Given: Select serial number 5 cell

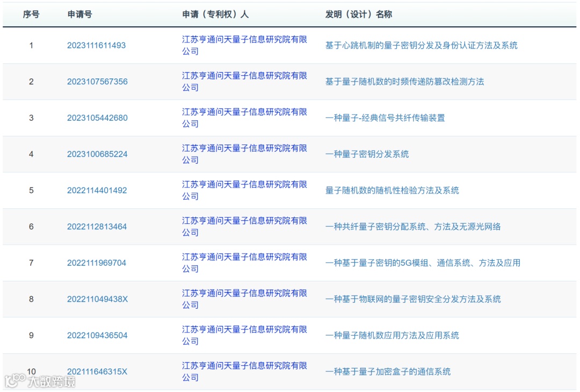Looking at the screenshot, I should pos(32,191).
